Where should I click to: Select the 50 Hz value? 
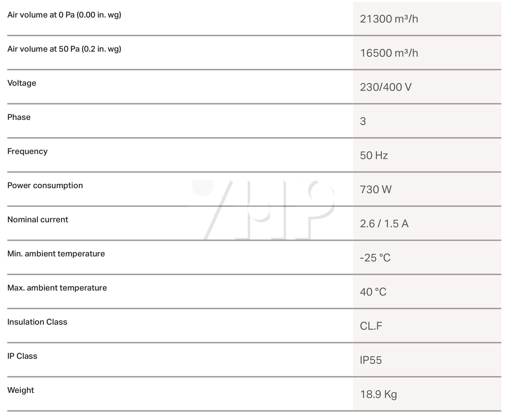pos(374,155)
